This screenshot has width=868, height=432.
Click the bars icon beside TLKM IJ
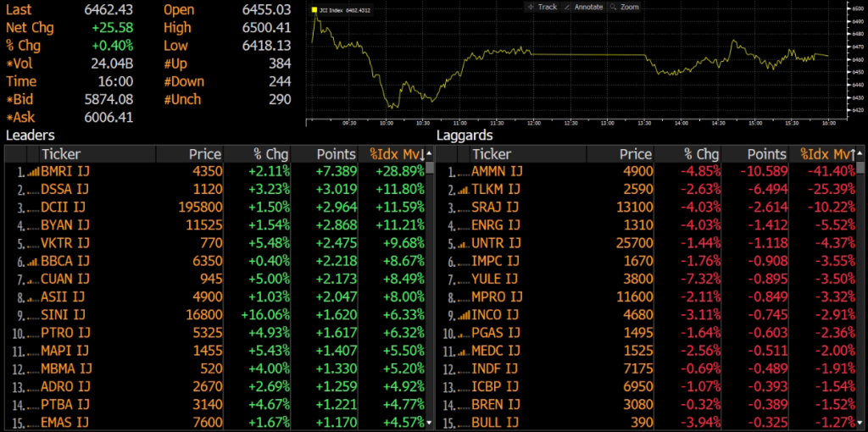click(464, 191)
